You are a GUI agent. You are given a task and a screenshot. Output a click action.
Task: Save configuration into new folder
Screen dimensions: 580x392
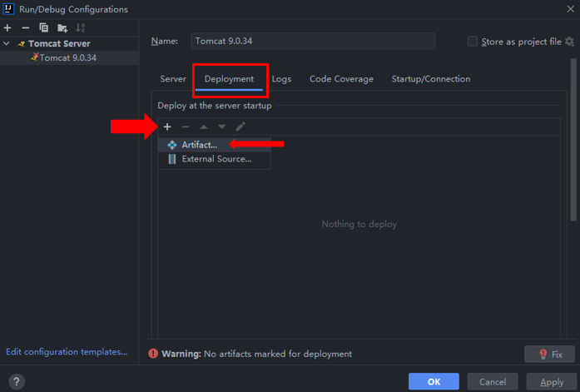click(62, 27)
